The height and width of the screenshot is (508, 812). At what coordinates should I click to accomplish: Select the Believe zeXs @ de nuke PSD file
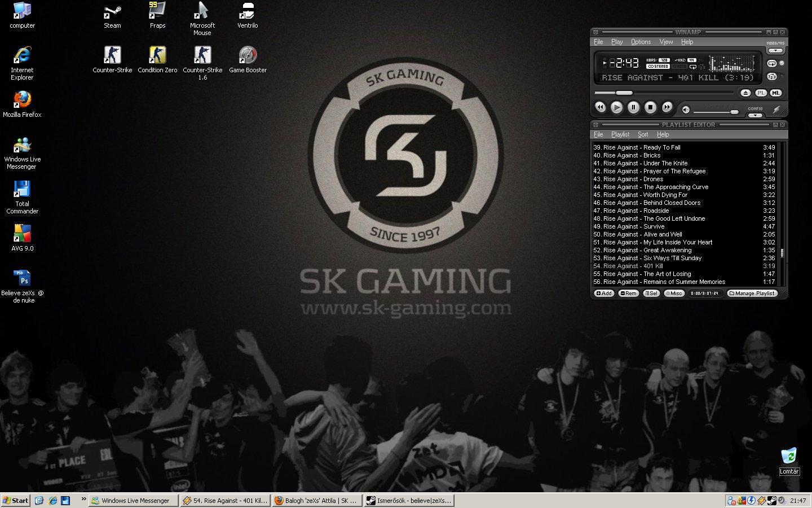pyautogui.click(x=22, y=287)
